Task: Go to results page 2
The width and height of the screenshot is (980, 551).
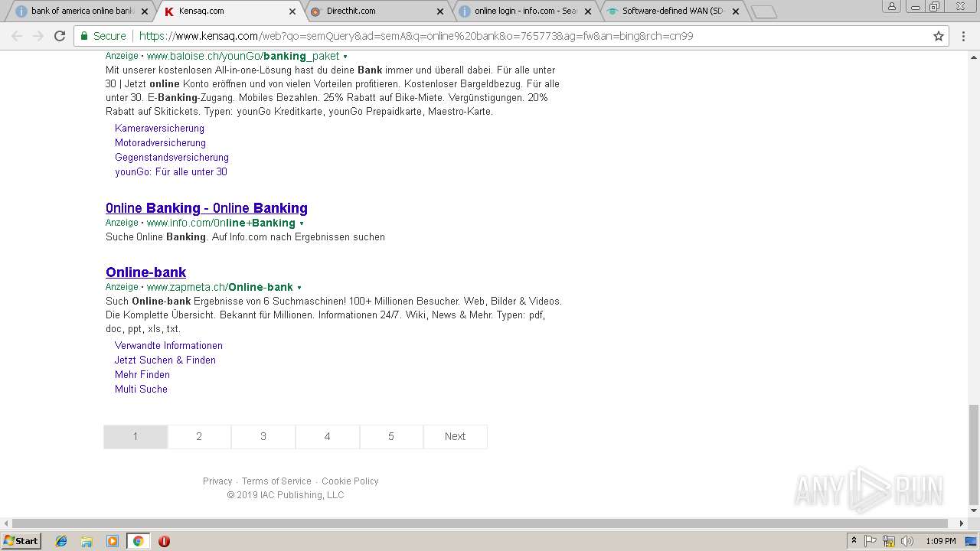Action: click(199, 436)
